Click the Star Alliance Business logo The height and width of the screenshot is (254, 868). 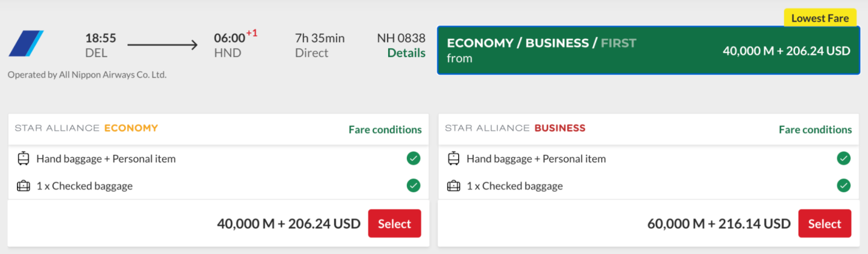tap(515, 128)
